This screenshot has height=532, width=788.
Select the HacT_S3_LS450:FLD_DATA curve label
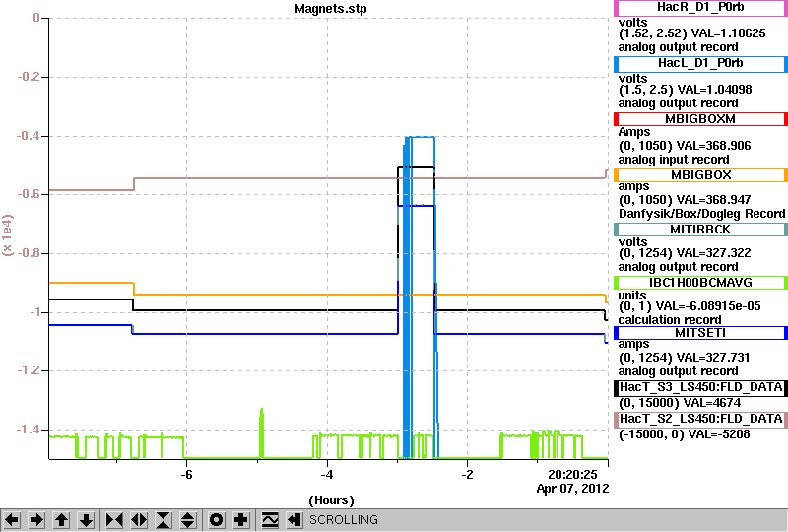tap(700, 388)
